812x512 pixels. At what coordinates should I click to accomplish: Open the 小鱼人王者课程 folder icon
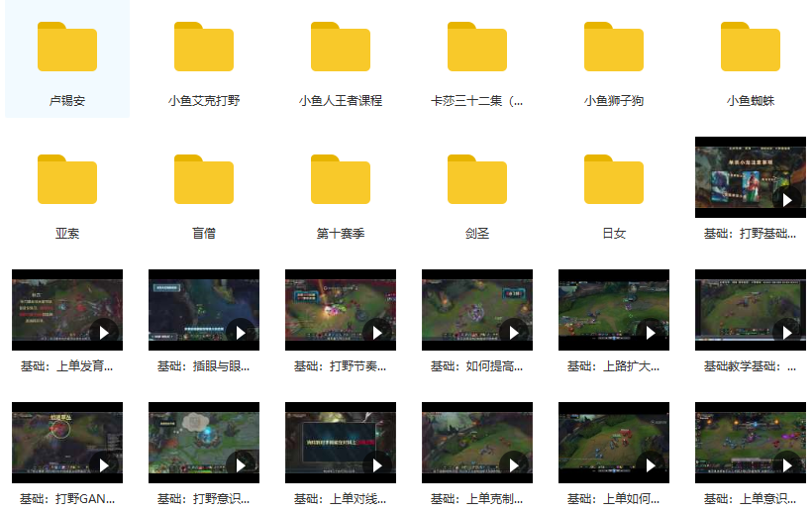click(x=341, y=47)
